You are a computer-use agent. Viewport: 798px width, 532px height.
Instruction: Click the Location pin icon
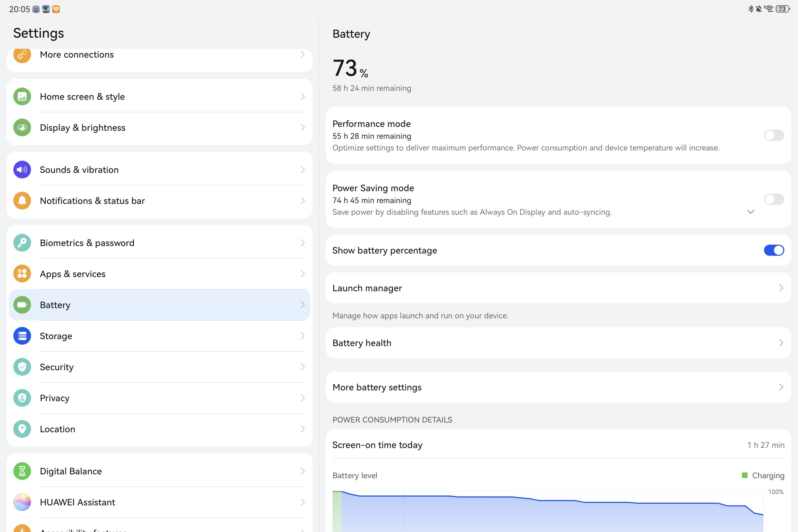(x=22, y=429)
